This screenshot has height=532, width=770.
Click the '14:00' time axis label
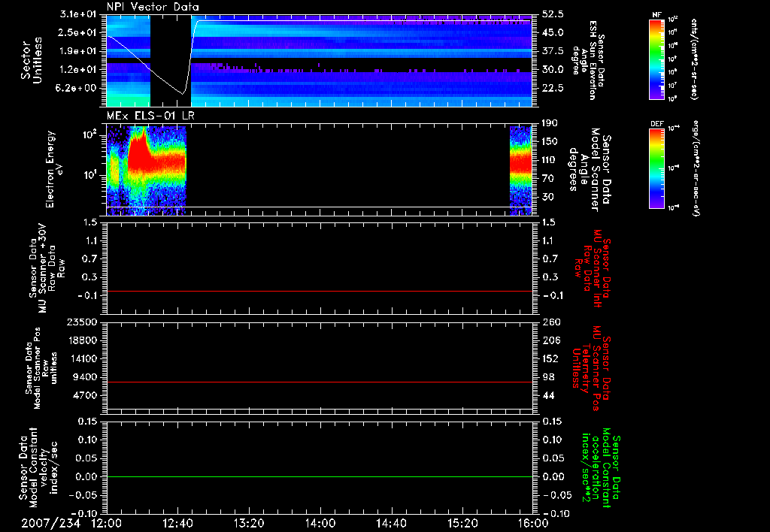point(320,523)
